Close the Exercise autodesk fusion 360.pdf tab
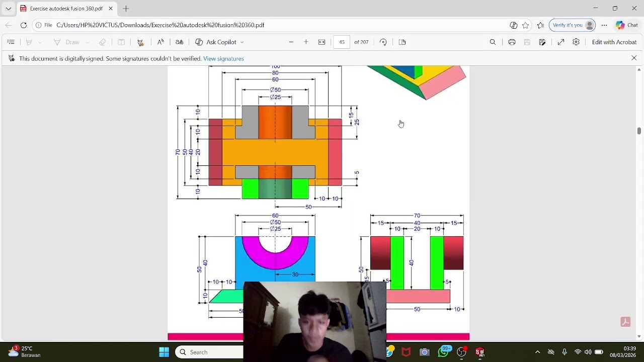Screen dimensions: 644x362 point(111,9)
